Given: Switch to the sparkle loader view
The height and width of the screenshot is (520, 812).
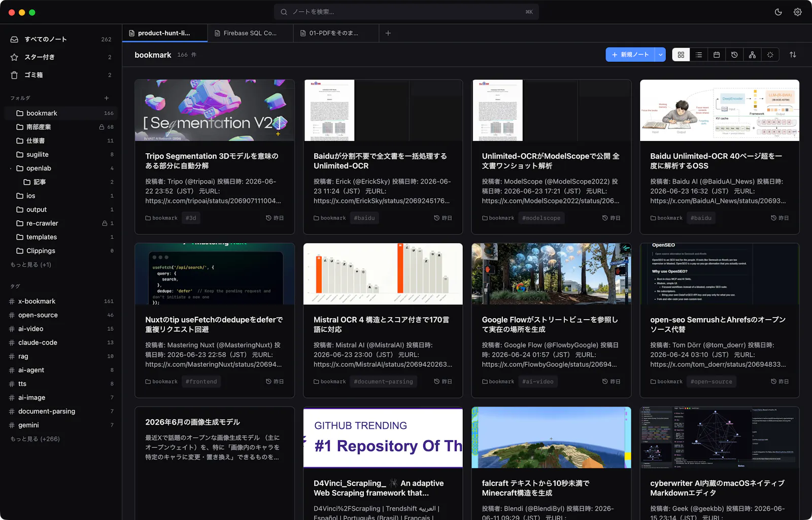Looking at the screenshot, I should 770,55.
